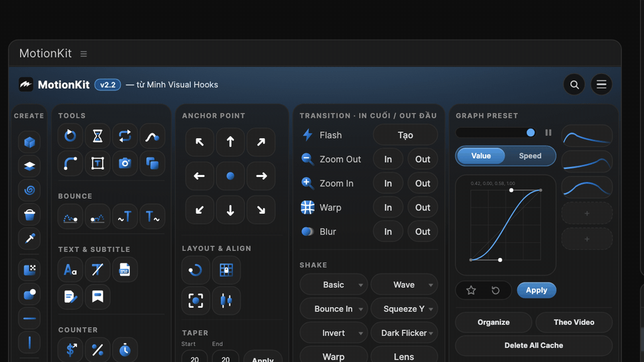
Task: Open the search icon in header
Action: coord(574,84)
